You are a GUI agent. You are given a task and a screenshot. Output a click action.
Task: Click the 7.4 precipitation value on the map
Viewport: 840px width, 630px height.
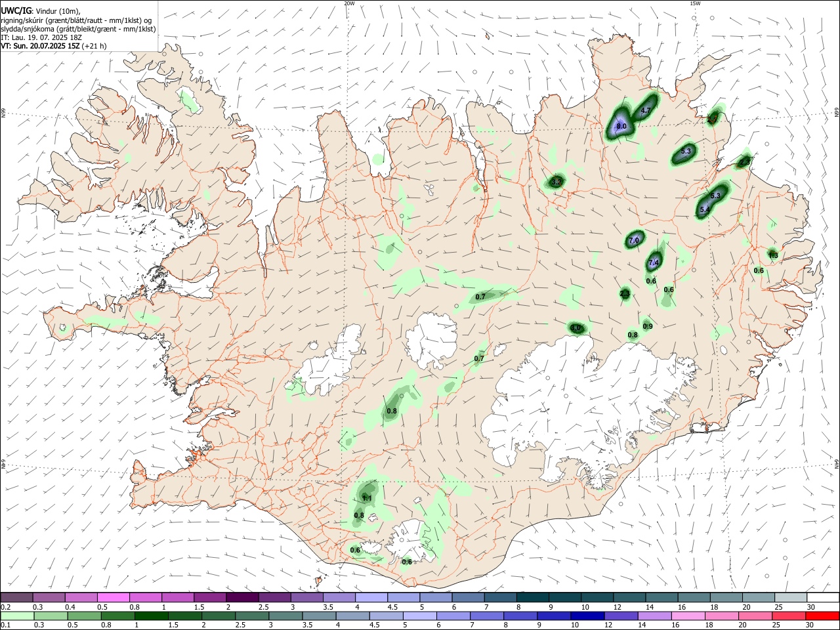654,262
